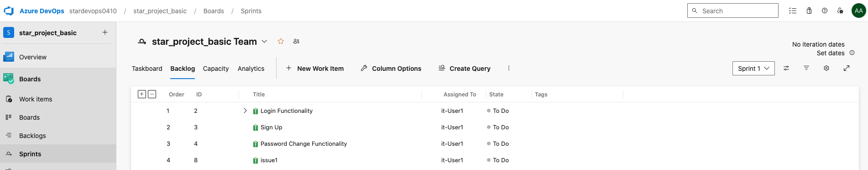Viewport: 868px width, 170px height.
Task: Click New Work Item button
Action: click(315, 69)
